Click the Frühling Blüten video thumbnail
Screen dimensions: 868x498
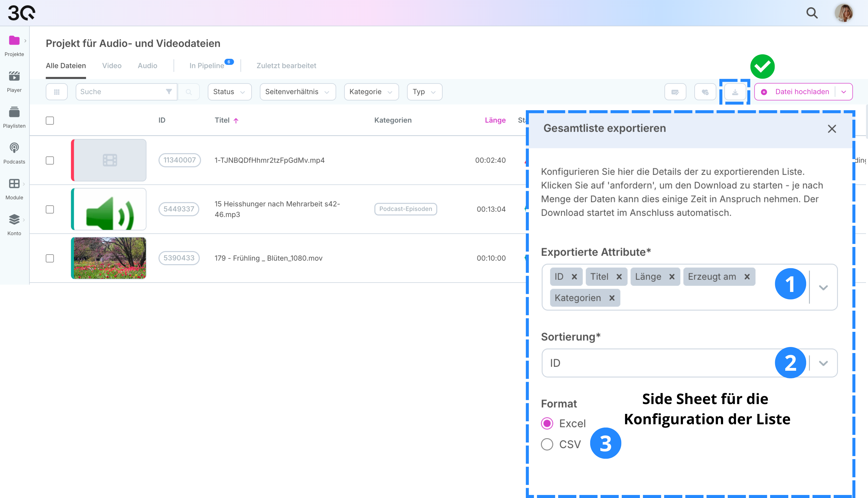point(109,258)
